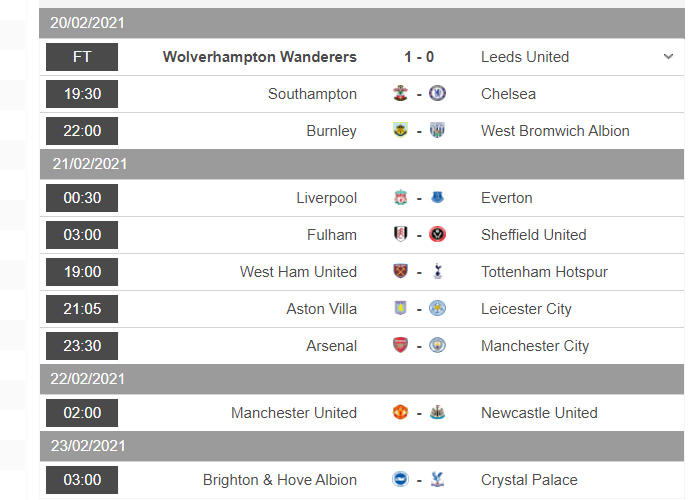
Task: Open the Wolverhampton Wanderers team link
Action: 260,57
